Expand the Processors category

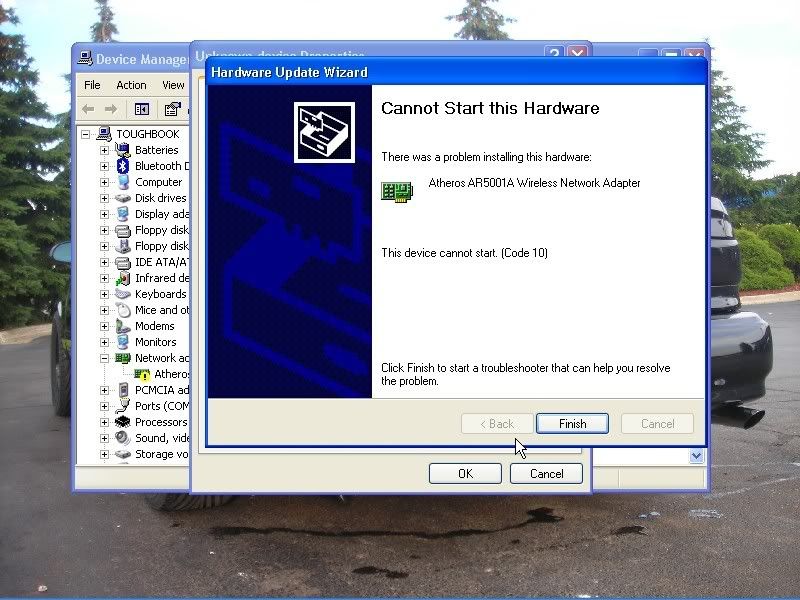tap(104, 422)
